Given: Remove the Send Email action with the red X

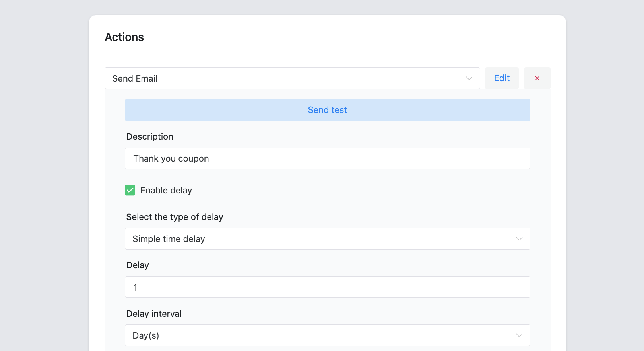Looking at the screenshot, I should (x=537, y=78).
